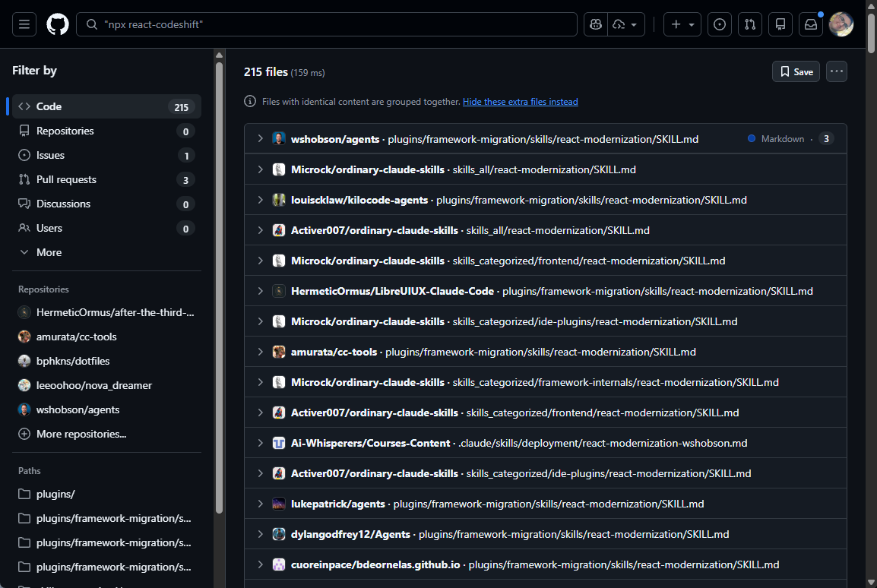The image size is (877, 588).
Task: Click identical files count badge 3
Action: click(x=826, y=138)
